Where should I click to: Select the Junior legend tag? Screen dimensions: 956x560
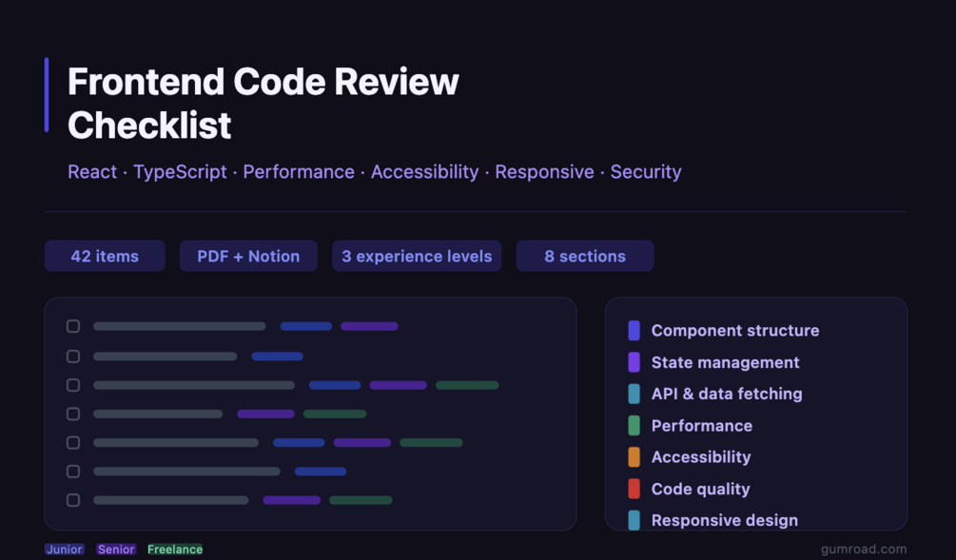[x=64, y=550]
